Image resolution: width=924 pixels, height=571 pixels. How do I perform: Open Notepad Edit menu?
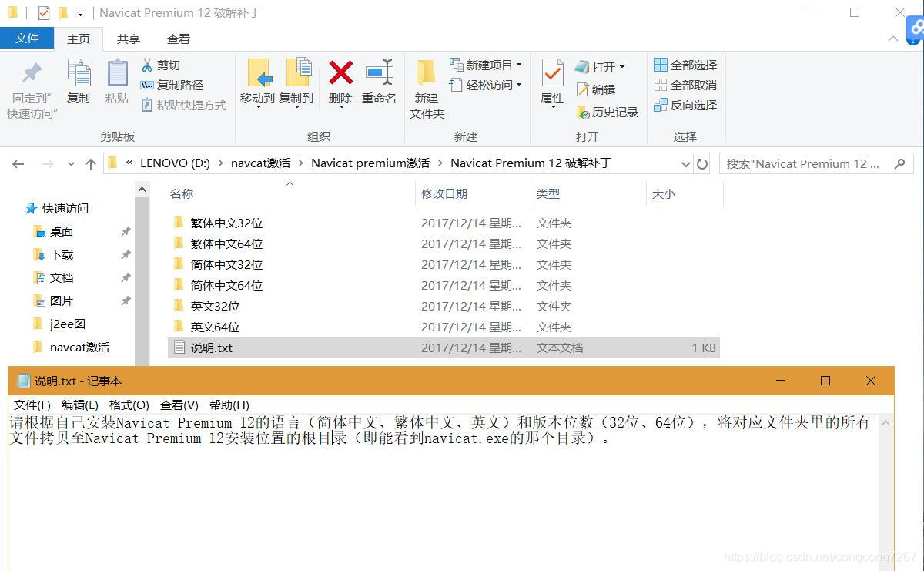pyautogui.click(x=80, y=405)
